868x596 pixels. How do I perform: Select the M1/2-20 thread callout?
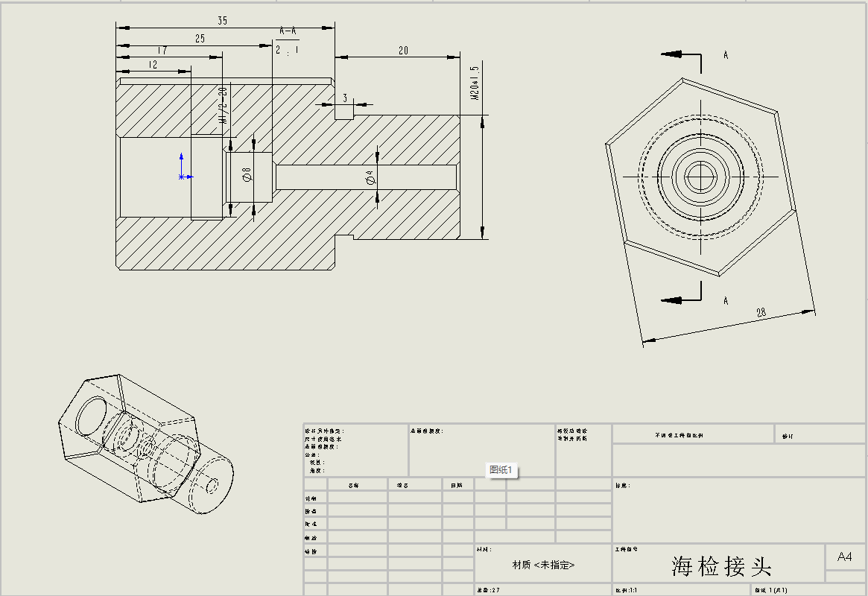pyautogui.click(x=222, y=106)
